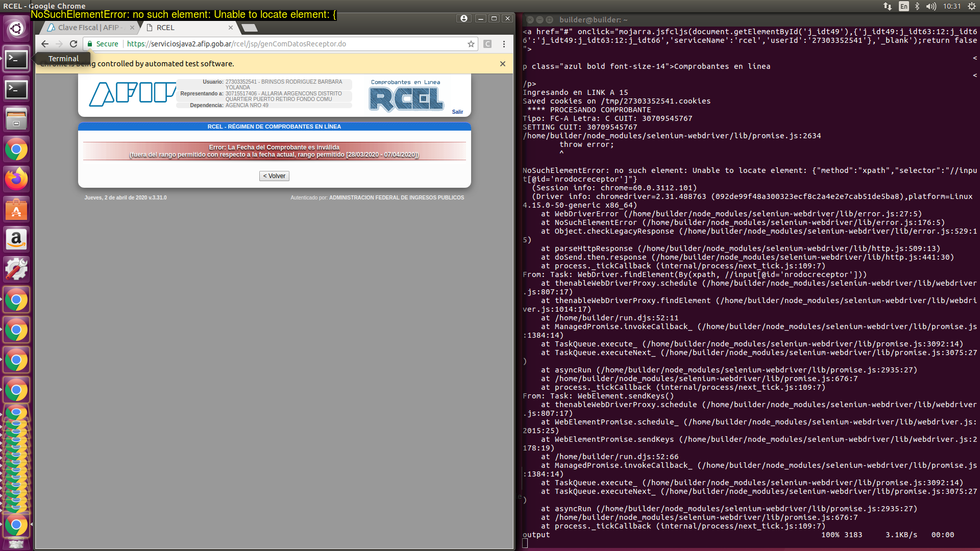The height and width of the screenshot is (551, 980).
Task: Dismiss the automated test software infobar
Action: (503, 64)
